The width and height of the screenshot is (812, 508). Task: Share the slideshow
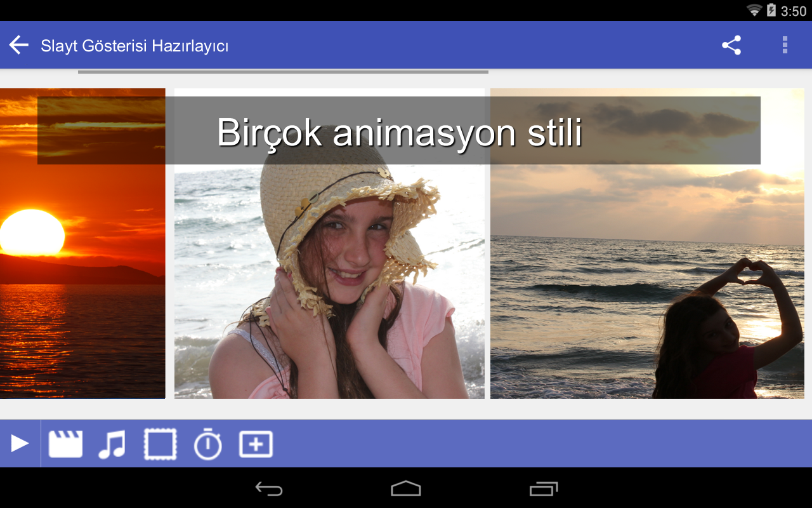pos(731,45)
